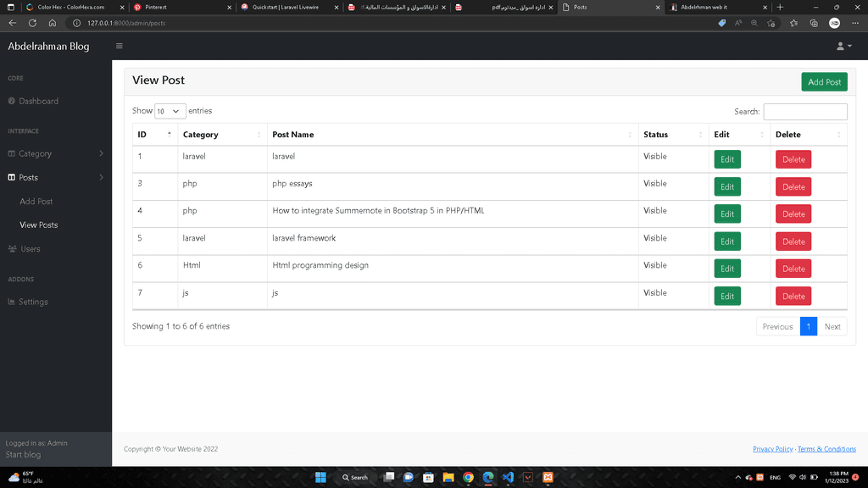The image size is (868, 488).
Task: Open the Users sidebar item
Action: point(25,249)
